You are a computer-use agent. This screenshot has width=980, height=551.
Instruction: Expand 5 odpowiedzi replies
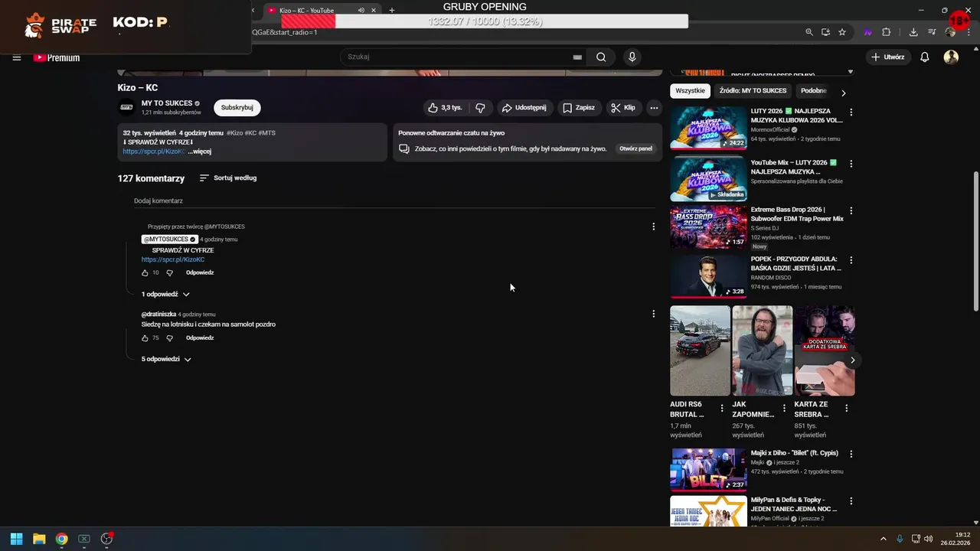click(x=166, y=359)
